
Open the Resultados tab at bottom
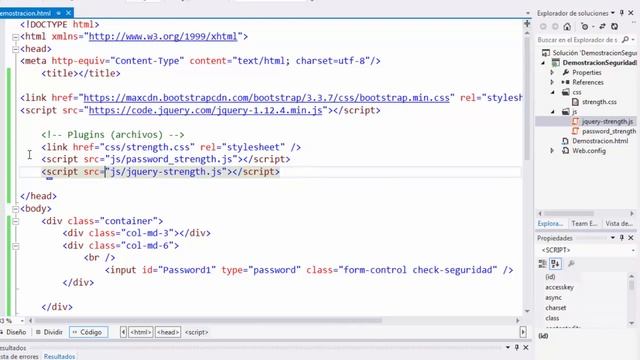(x=59, y=356)
